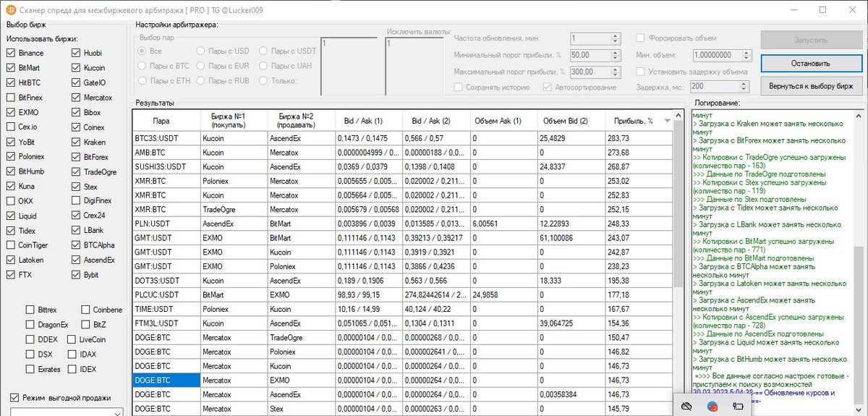868x416 pixels.
Task: Open sort arrow on 'Прибыль, %' header
Action: 666,121
